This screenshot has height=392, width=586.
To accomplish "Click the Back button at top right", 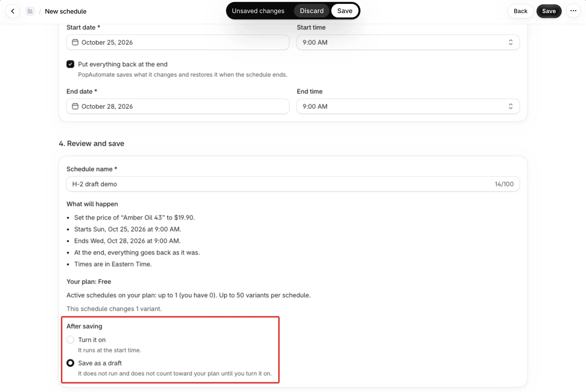I will [520, 11].
